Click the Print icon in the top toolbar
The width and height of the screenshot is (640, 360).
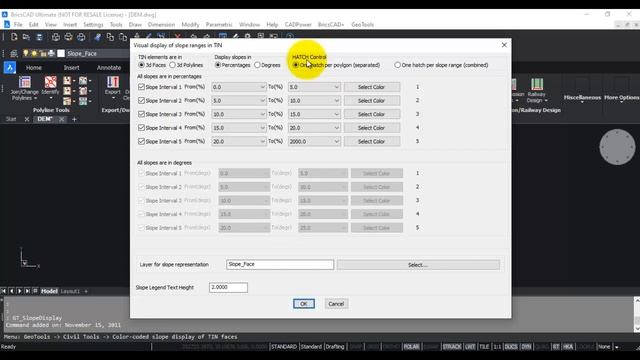point(56,37)
